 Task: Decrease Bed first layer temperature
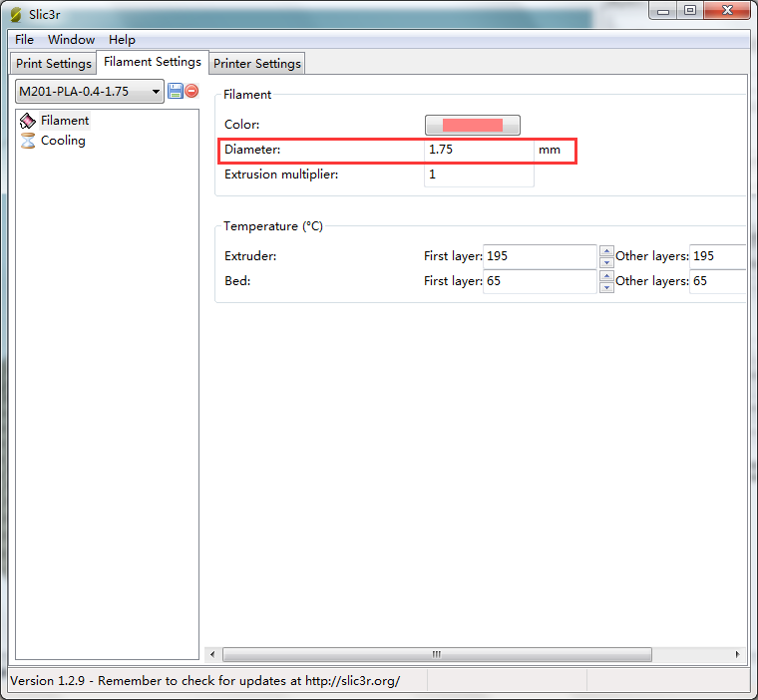(606, 287)
